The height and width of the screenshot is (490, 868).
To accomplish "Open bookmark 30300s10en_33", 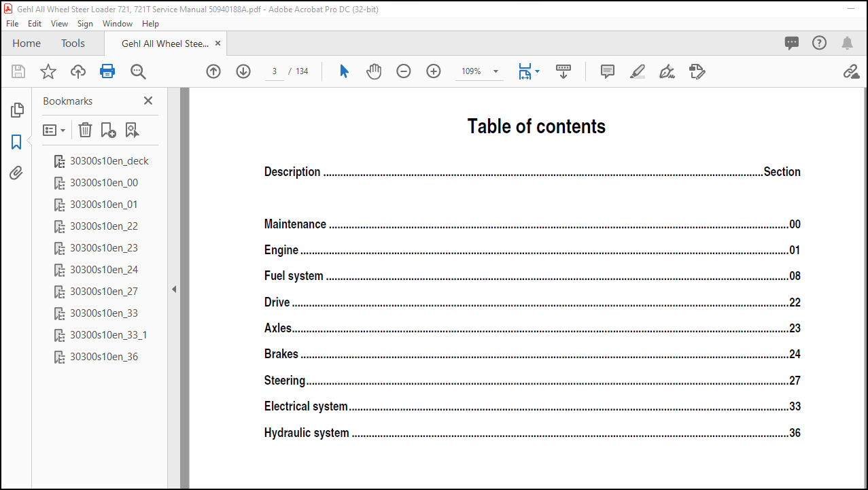I will (x=103, y=313).
